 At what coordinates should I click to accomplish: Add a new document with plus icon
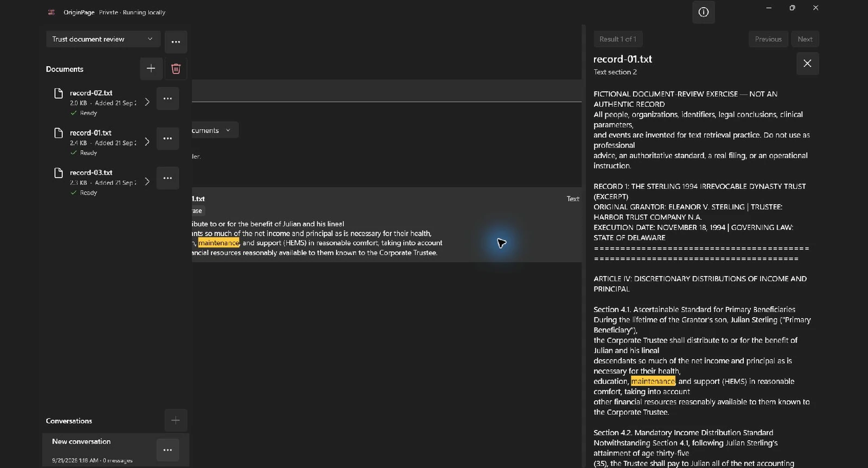(151, 68)
